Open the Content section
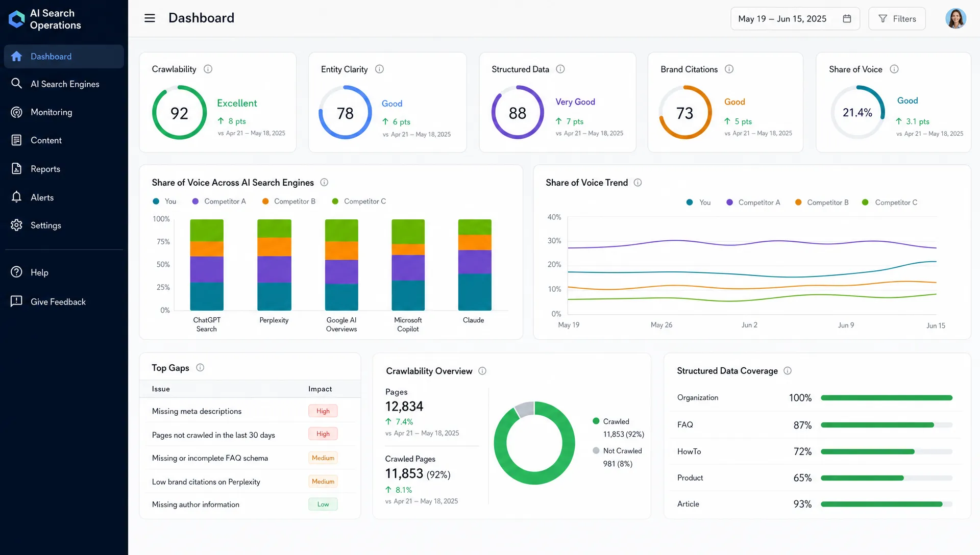 coord(64,140)
